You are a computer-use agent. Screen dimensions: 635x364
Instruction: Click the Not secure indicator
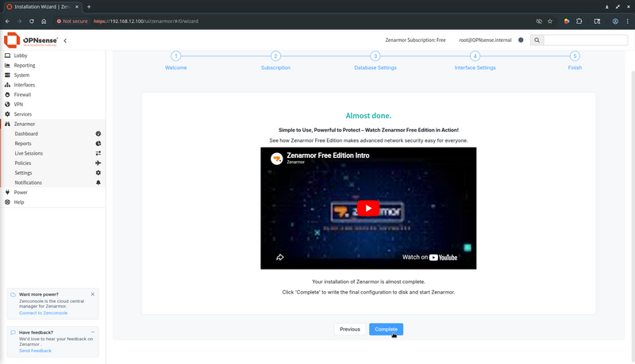72,21
